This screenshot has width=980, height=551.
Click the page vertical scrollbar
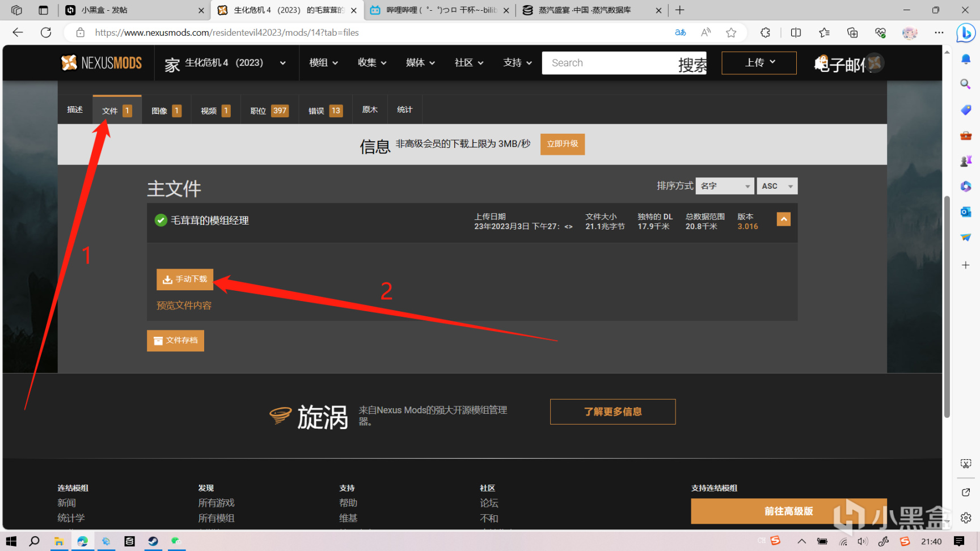tap(947, 306)
